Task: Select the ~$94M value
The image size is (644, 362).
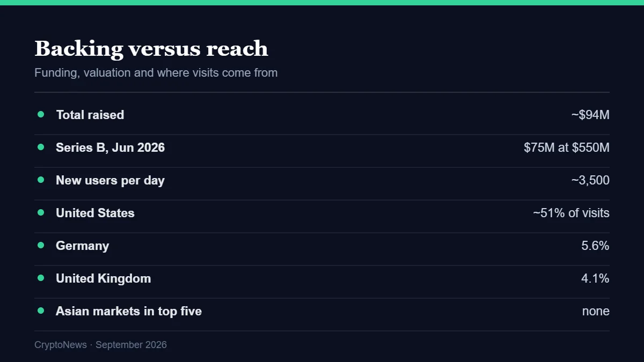Action: (590, 115)
